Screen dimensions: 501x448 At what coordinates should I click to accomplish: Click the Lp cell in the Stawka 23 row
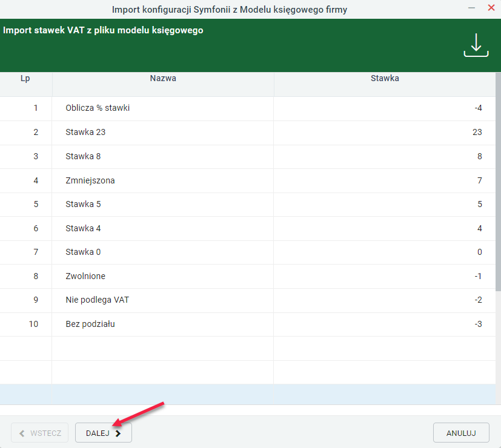click(25, 132)
